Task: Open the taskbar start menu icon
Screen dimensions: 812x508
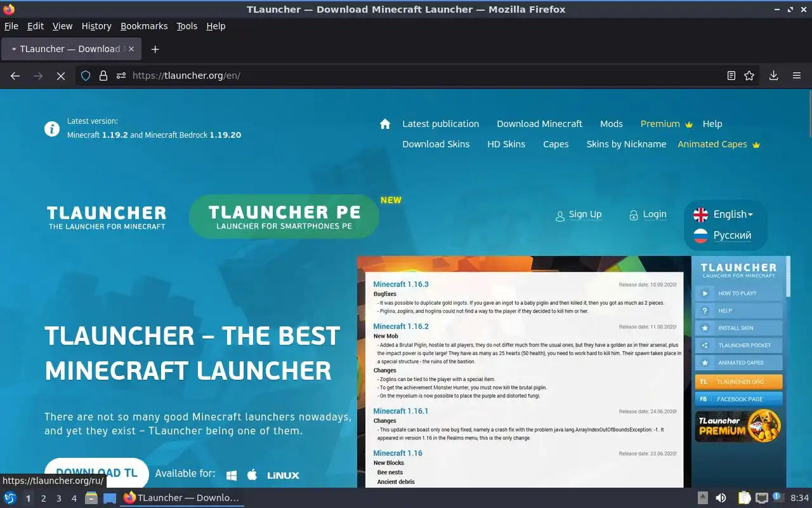Action: click(x=10, y=498)
